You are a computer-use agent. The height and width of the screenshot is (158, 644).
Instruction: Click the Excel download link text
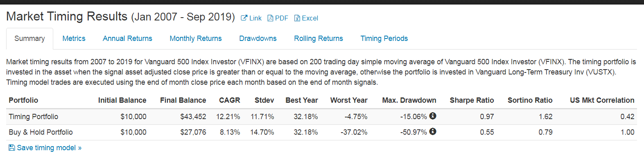[x=310, y=18]
